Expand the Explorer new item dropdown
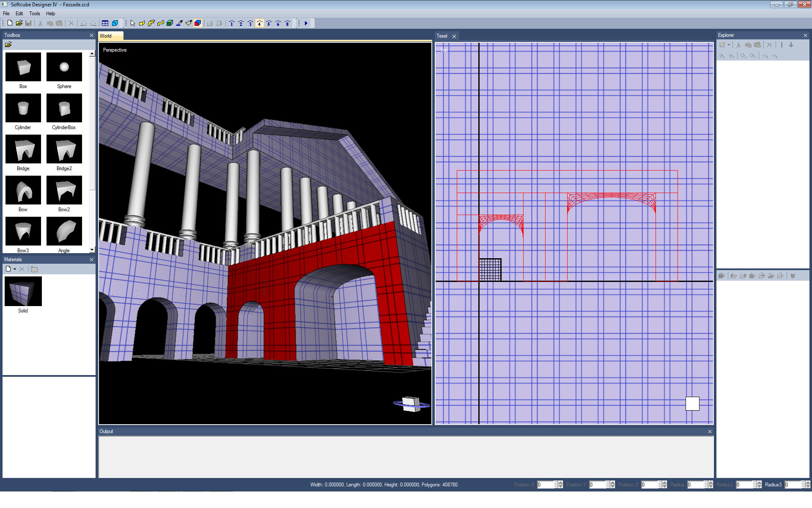 pos(729,45)
